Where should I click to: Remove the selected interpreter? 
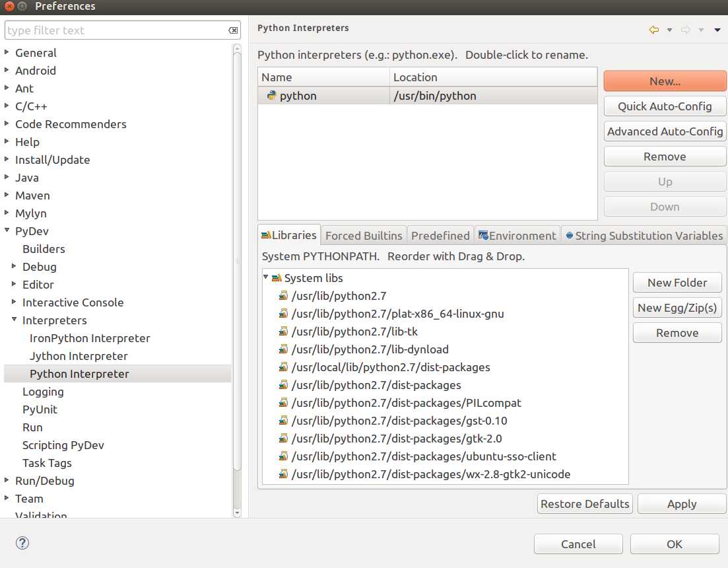665,157
